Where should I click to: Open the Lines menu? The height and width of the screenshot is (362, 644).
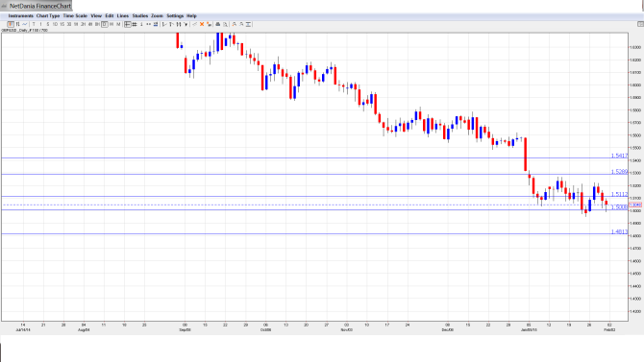click(123, 15)
